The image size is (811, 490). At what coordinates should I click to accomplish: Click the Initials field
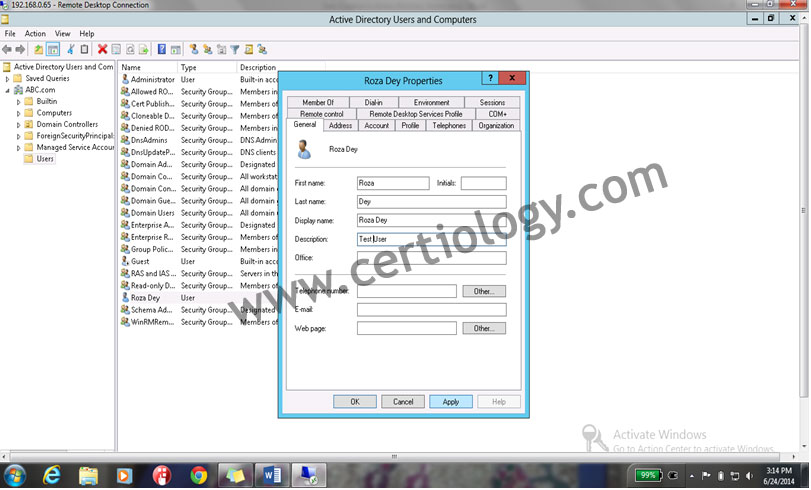[x=484, y=183]
